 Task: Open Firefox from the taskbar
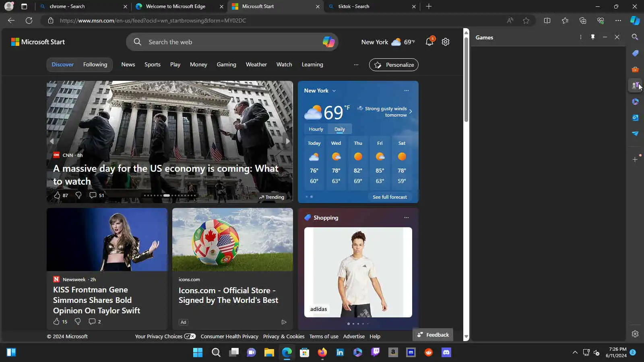click(x=322, y=353)
